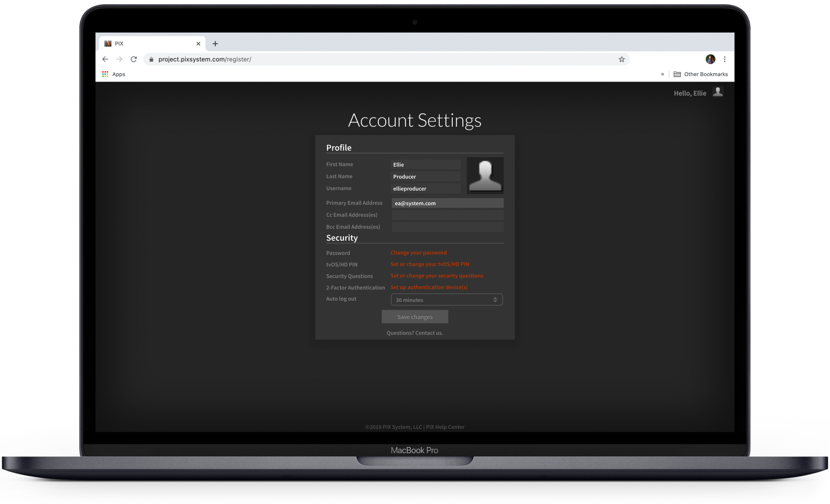The image size is (830, 504).
Task: Click Change your password link
Action: point(418,253)
